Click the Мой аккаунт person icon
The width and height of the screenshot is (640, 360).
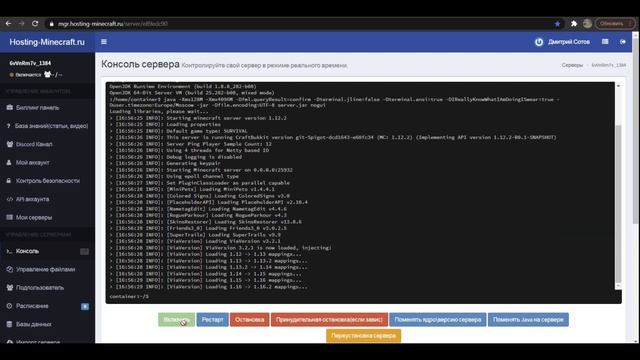tap(9, 162)
